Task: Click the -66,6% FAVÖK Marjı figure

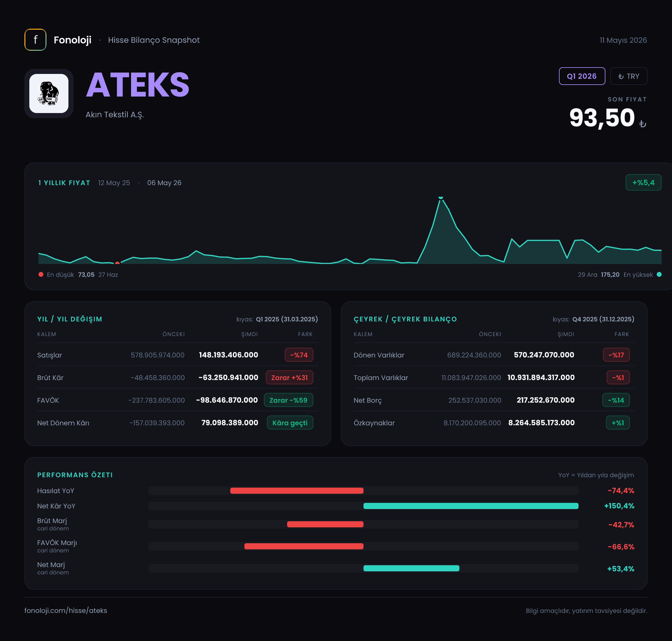Action: tap(621, 546)
